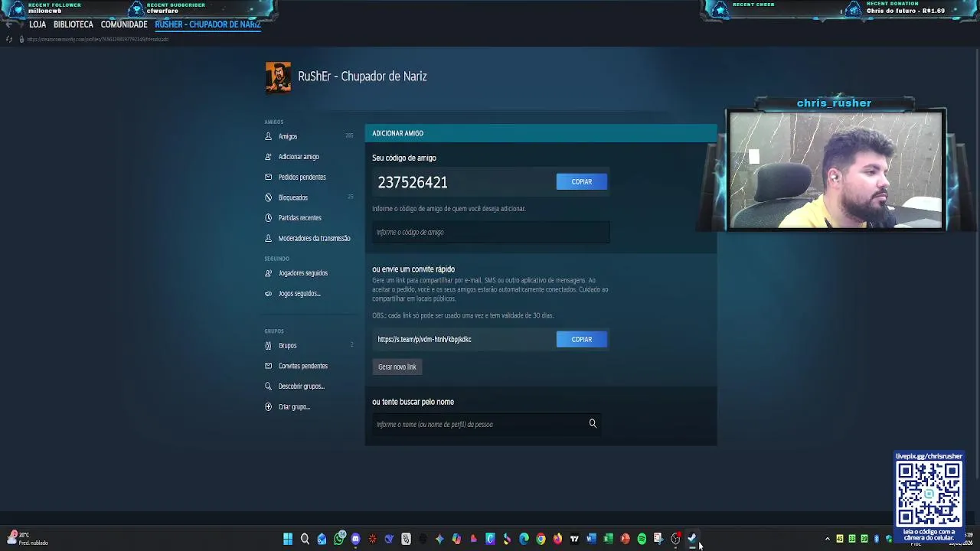Click the magnifier search icon in name field
This screenshot has height=551, width=980.
click(593, 423)
